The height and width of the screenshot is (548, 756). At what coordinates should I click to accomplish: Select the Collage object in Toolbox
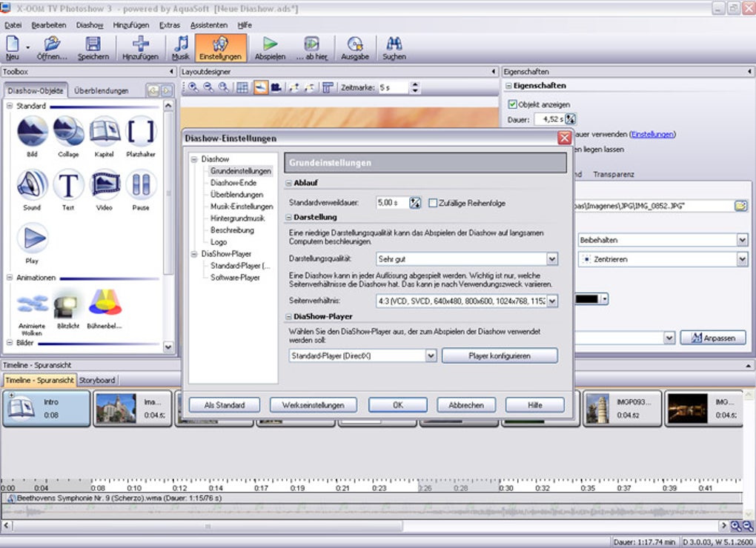tap(68, 132)
